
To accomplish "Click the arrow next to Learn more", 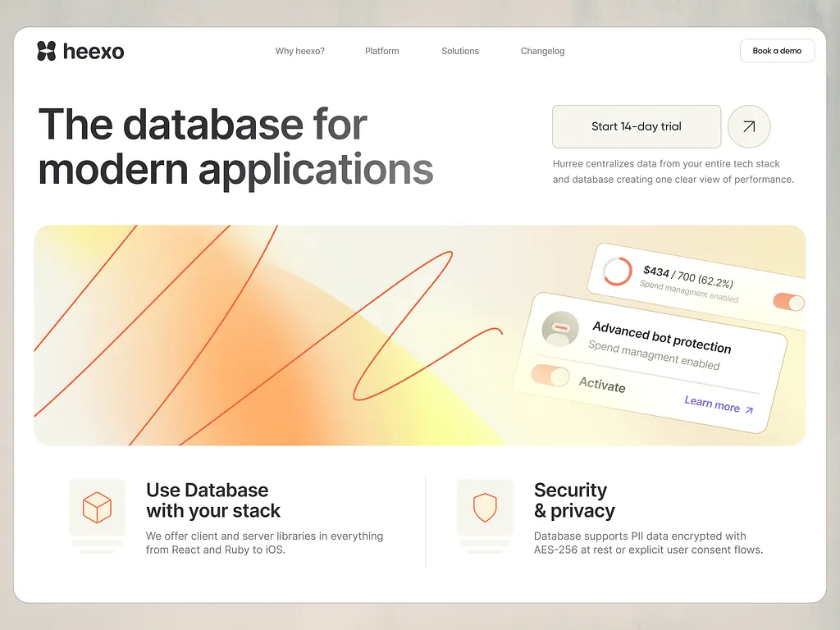I will tap(749, 409).
